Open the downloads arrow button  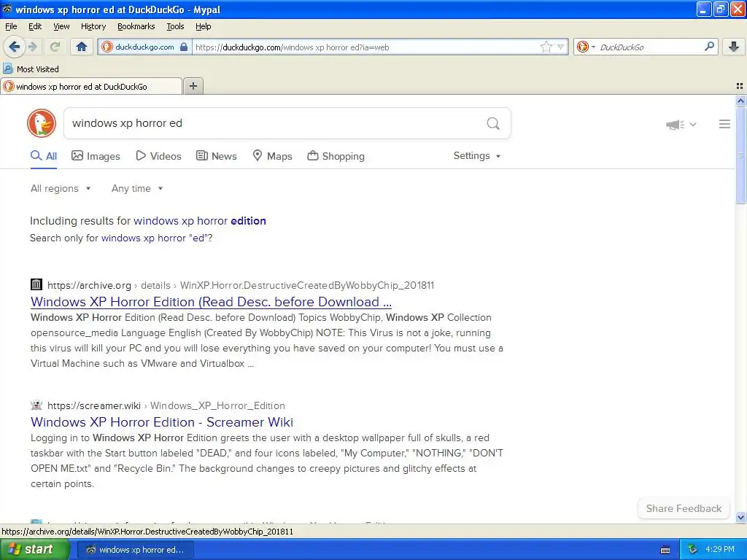coord(734,47)
